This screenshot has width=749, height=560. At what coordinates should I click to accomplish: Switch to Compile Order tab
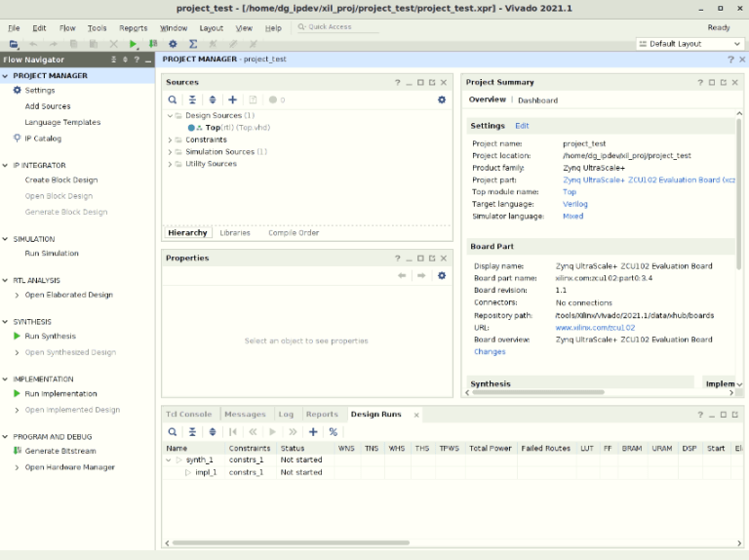(x=294, y=233)
